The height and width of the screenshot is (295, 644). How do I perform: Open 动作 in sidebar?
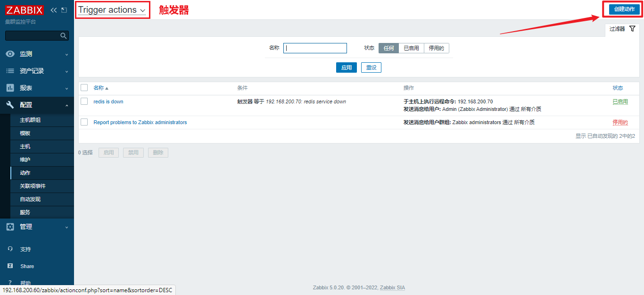[42, 173]
